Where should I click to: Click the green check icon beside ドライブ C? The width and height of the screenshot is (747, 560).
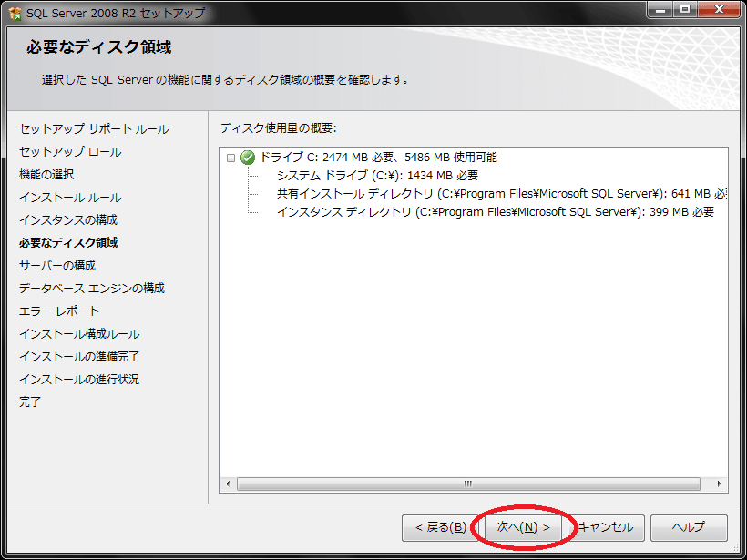(246, 156)
